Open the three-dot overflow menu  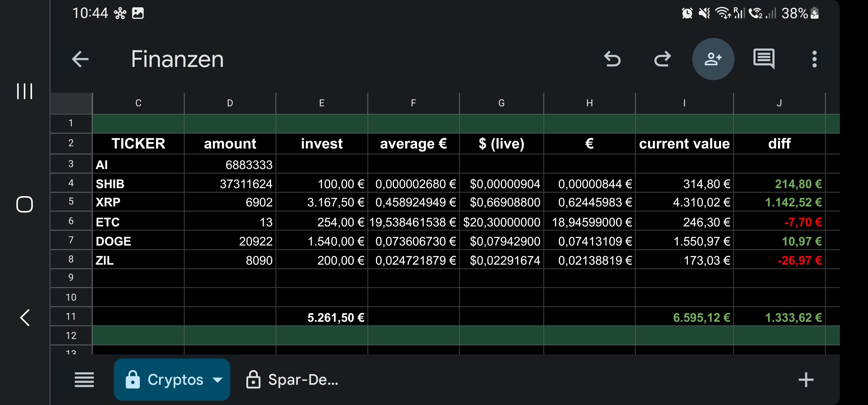coord(814,59)
